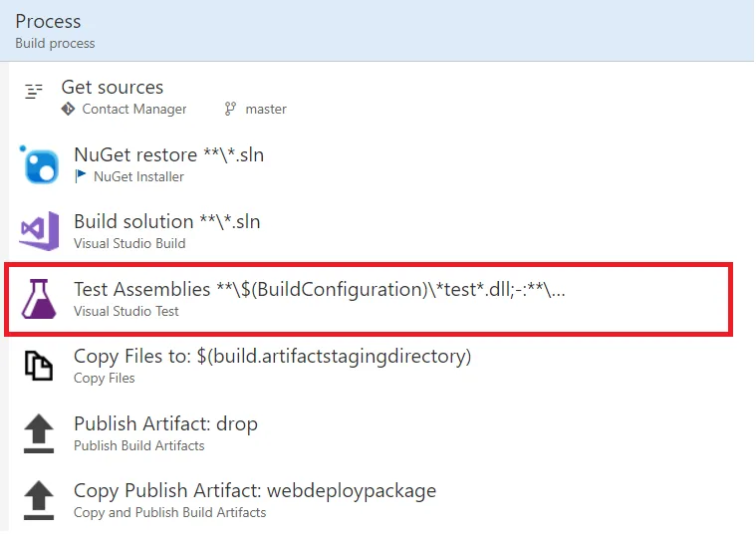Select Copy Publish Artifact: webdeploypackage task
The width and height of the screenshot is (756, 542).
[x=254, y=490]
